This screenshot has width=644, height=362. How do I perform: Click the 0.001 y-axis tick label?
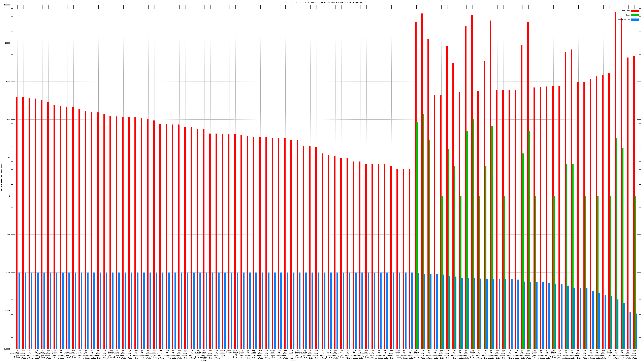pyautogui.click(x=8, y=311)
